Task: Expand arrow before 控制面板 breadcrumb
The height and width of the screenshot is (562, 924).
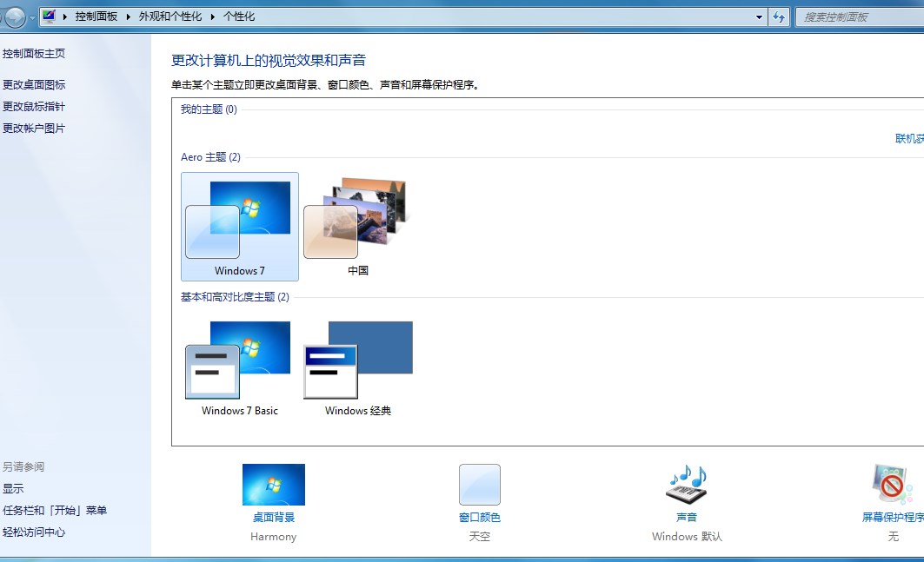Action: click(x=65, y=17)
